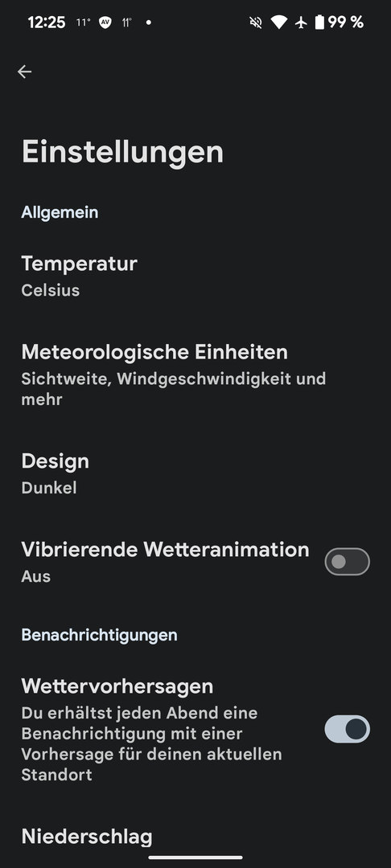Image resolution: width=391 pixels, height=868 pixels.
Task: Tap the notification dot in status bar
Action: (148, 23)
